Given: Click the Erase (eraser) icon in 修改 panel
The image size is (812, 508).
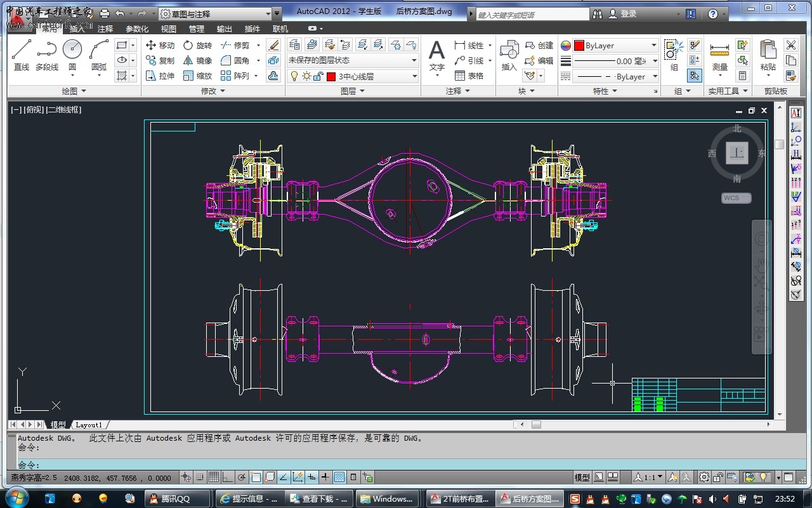Looking at the screenshot, I should tap(273, 45).
